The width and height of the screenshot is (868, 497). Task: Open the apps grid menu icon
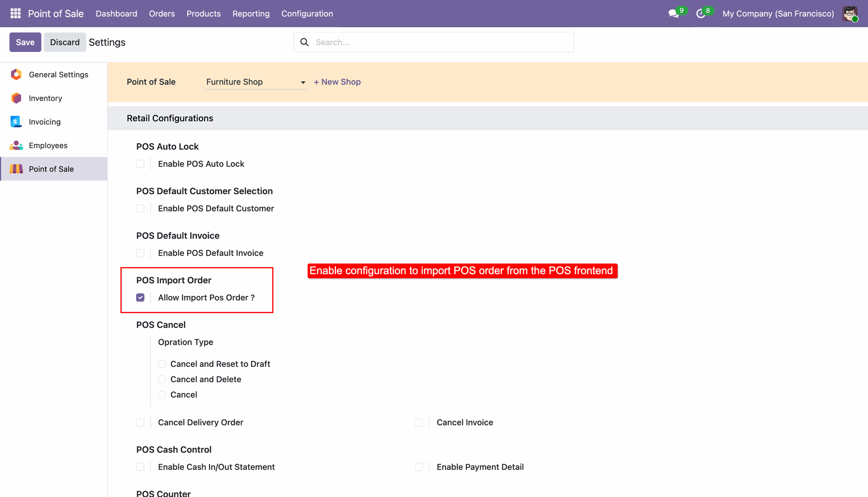pyautogui.click(x=15, y=14)
